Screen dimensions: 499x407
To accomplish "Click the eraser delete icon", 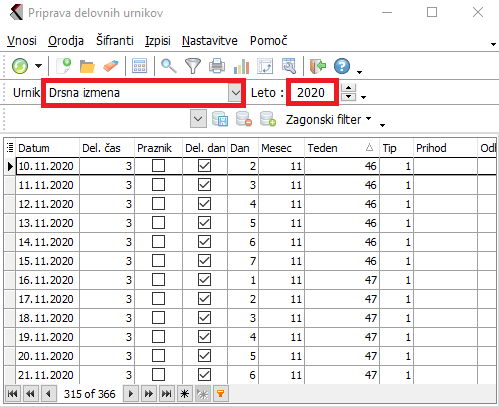I will click(x=111, y=66).
